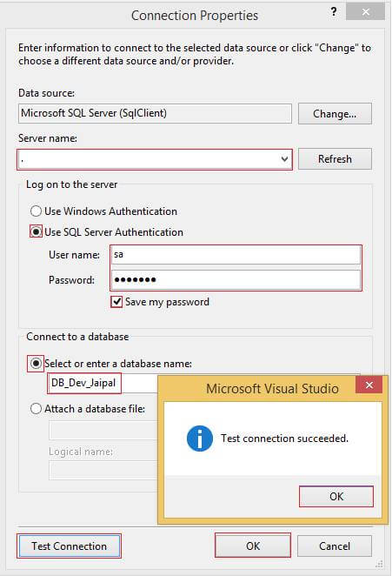Open the DB_Dev_Jaipal database combo box

103,383
